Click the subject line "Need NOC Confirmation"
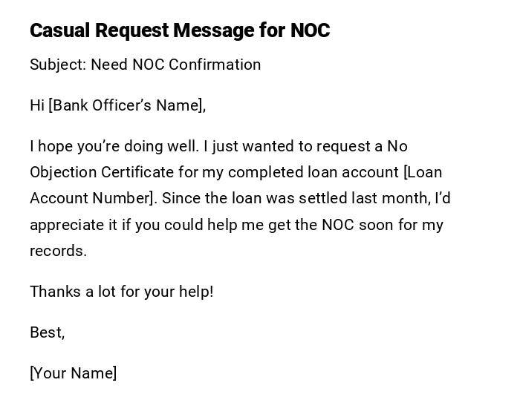The width and height of the screenshot is (520, 420). click(x=175, y=65)
